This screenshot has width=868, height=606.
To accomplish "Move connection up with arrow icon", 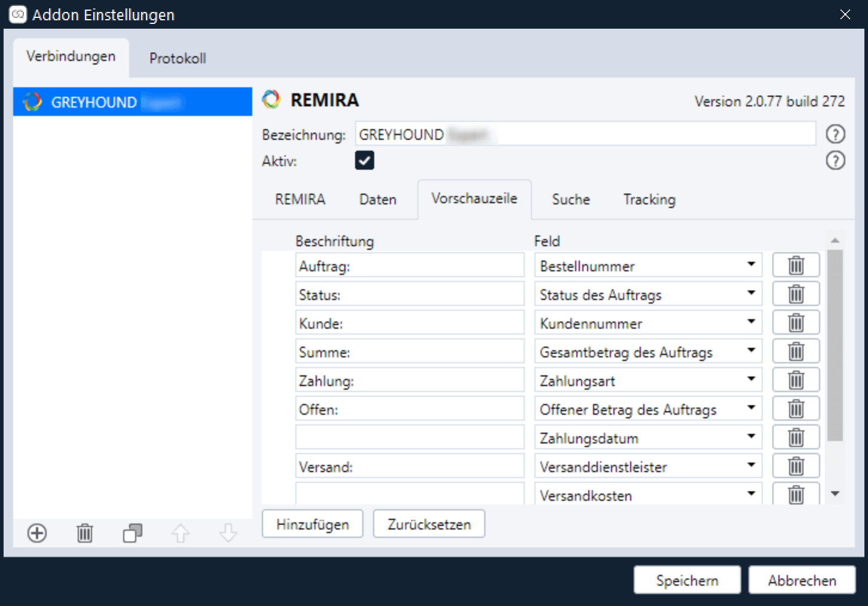I will point(181,532).
